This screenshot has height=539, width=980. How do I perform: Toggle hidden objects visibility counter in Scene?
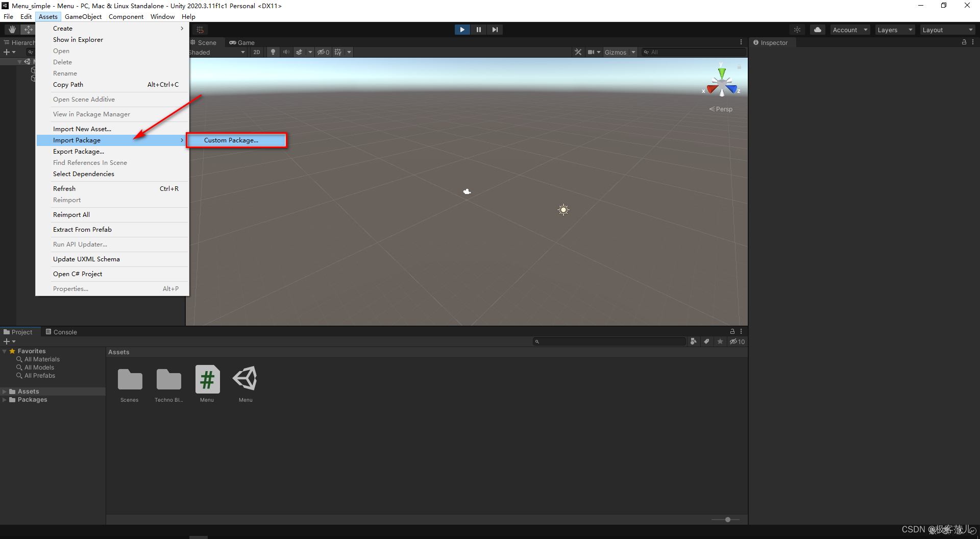pos(323,52)
